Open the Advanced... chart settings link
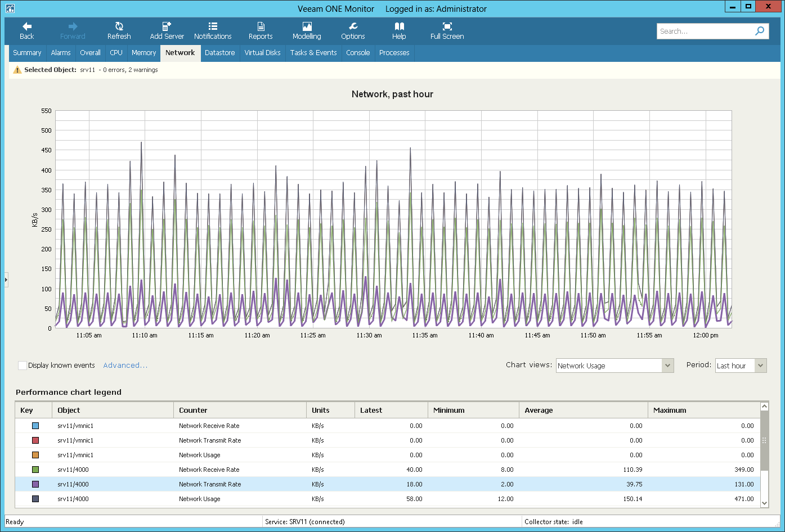785x532 pixels. (x=125, y=366)
